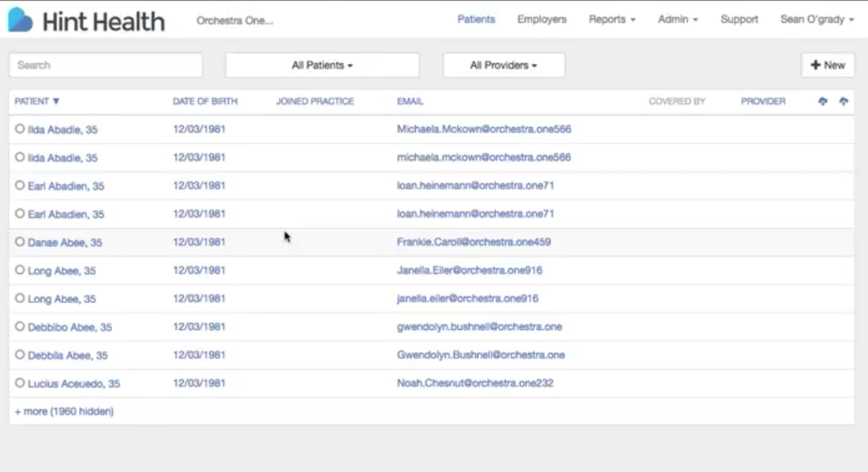
Task: Sort by JOINED PRACTICE column header
Action: click(315, 101)
